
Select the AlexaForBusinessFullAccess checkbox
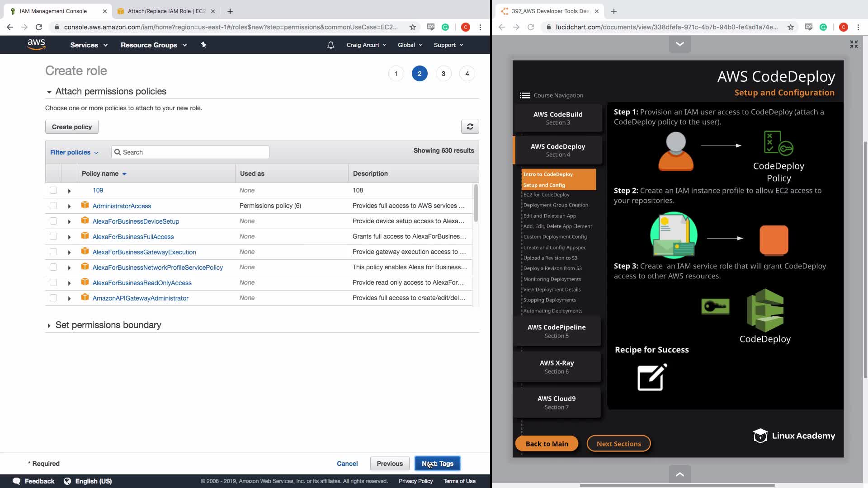click(53, 236)
